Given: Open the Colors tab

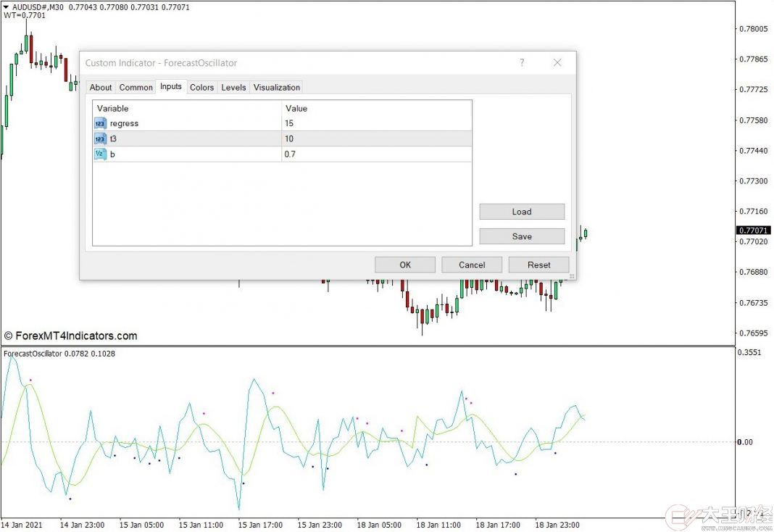Looking at the screenshot, I should pyautogui.click(x=202, y=88).
